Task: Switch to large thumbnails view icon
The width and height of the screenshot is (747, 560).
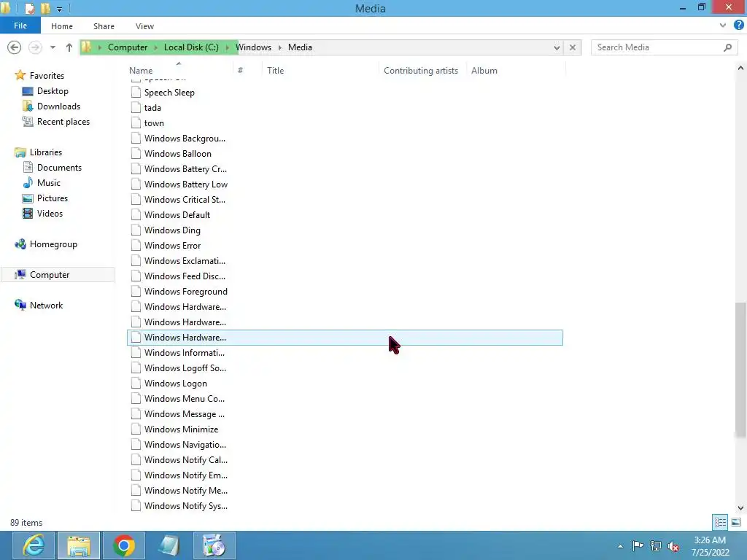Action: [736, 522]
